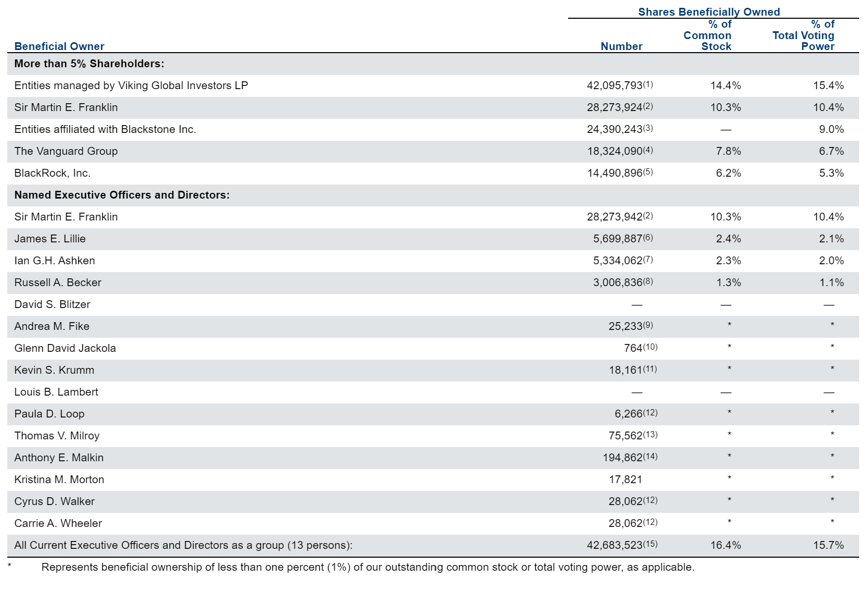Click Ashken's 2.3% common stock value
This screenshot has height=590, width=868.
tap(728, 261)
